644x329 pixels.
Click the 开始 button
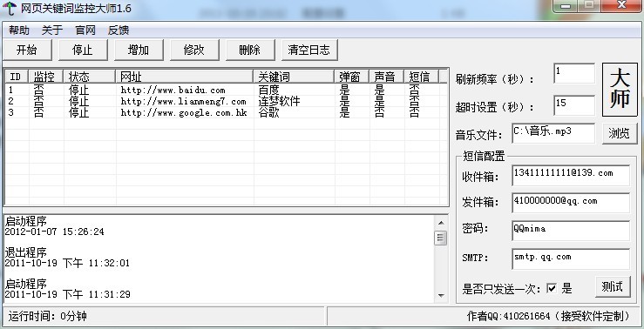coord(27,50)
